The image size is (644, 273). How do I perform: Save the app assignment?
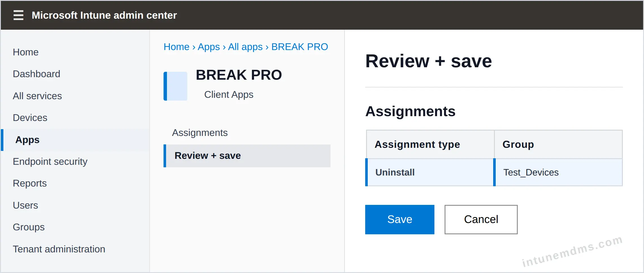(x=400, y=220)
